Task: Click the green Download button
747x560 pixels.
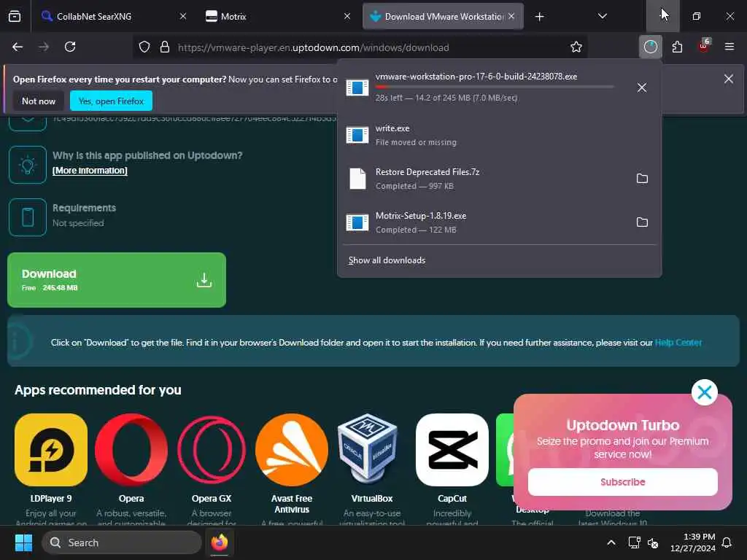Action: point(117,280)
